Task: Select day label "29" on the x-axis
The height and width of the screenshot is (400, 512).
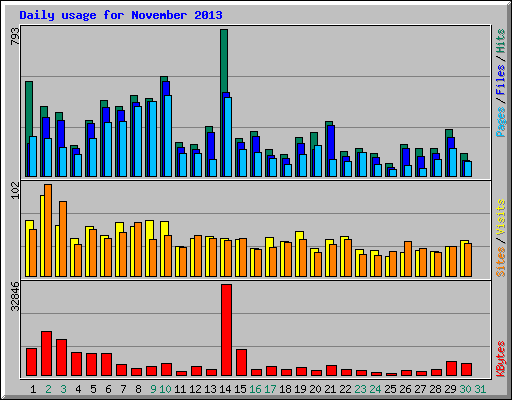Action: [x=450, y=389]
